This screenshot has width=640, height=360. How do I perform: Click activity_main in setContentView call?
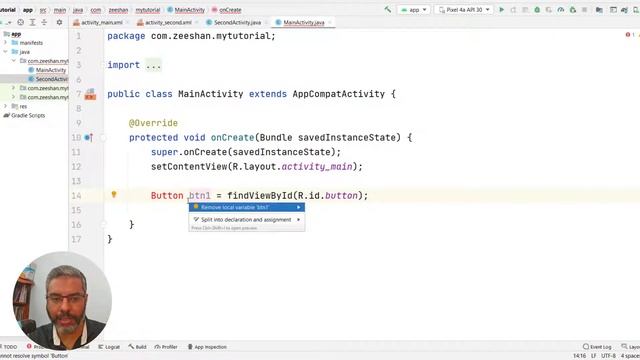click(317, 167)
